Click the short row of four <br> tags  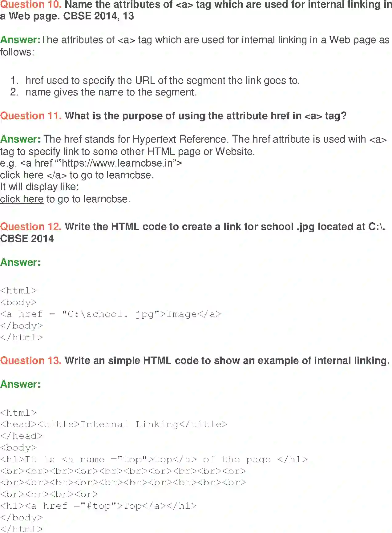pyautogui.click(x=49, y=494)
